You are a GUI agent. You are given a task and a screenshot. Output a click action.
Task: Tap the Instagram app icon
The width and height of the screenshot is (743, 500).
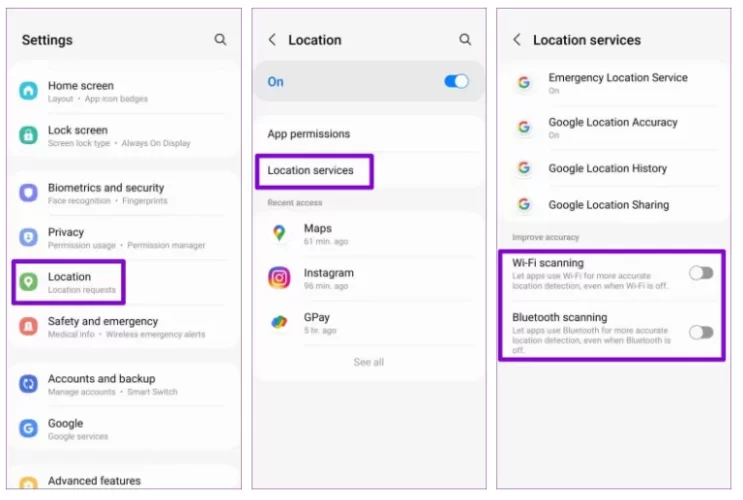coord(279,278)
